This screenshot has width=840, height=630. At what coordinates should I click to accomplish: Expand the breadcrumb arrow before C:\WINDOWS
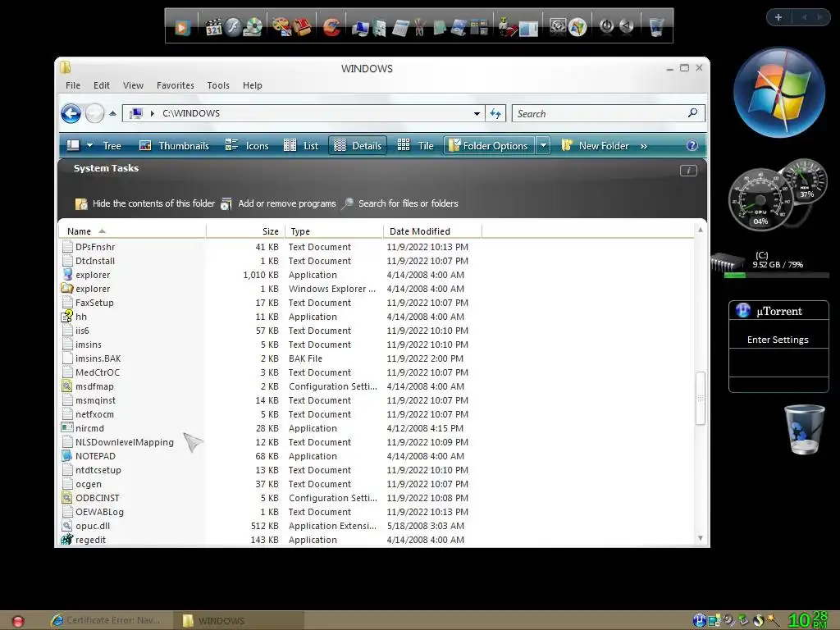(x=152, y=113)
